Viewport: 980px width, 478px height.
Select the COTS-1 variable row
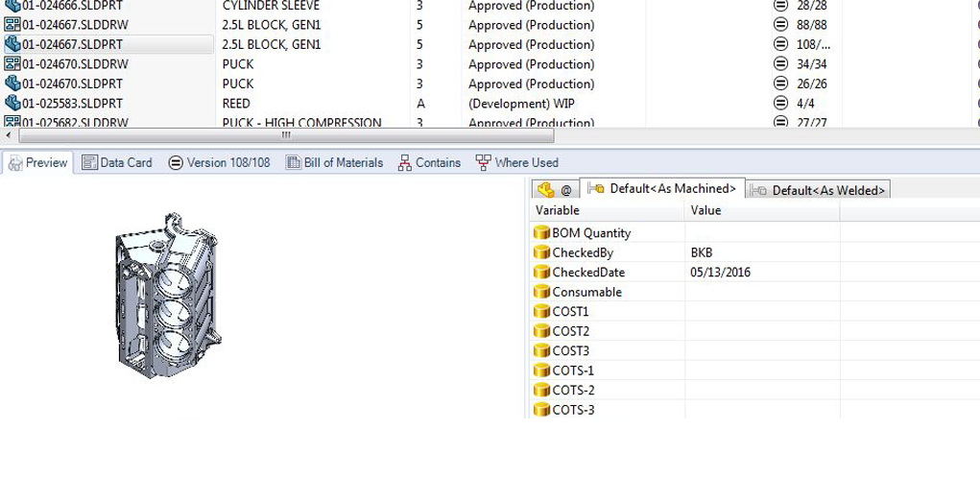click(755, 370)
